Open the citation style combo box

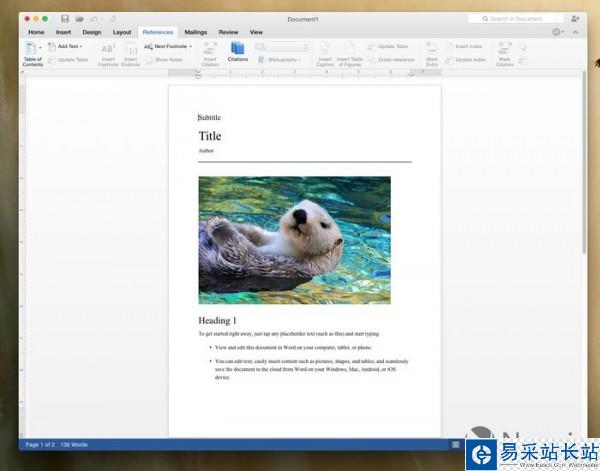(x=282, y=46)
